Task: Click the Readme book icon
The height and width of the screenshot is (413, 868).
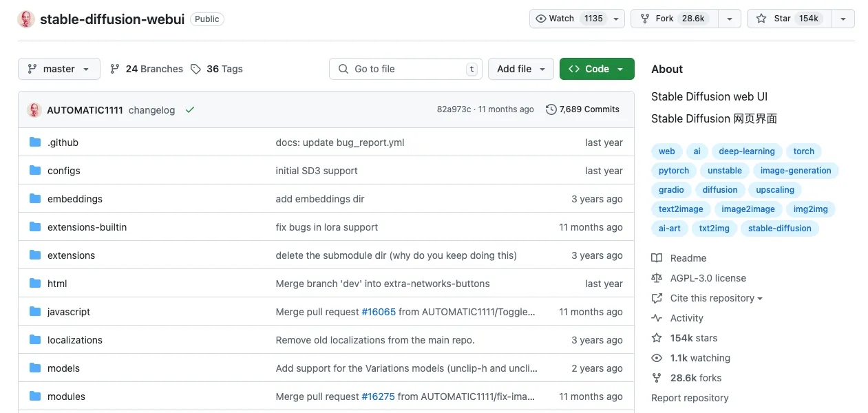Action: [x=657, y=258]
